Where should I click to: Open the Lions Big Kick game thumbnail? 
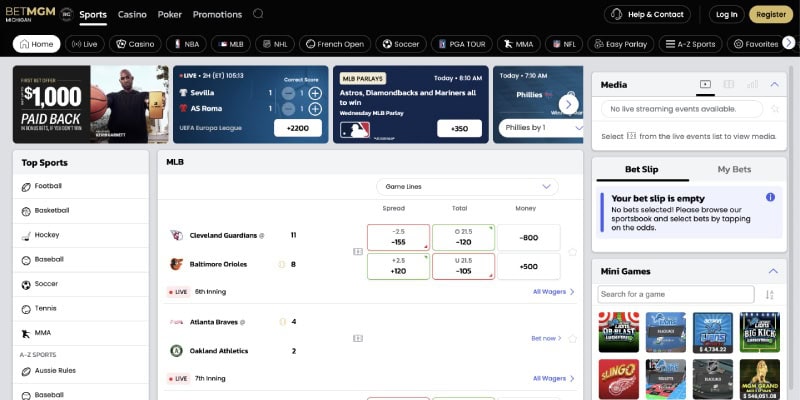tap(760, 332)
